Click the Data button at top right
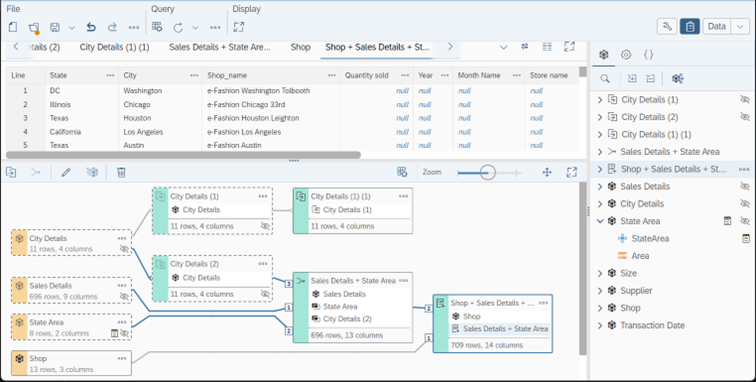The width and height of the screenshot is (756, 382). pos(717,27)
